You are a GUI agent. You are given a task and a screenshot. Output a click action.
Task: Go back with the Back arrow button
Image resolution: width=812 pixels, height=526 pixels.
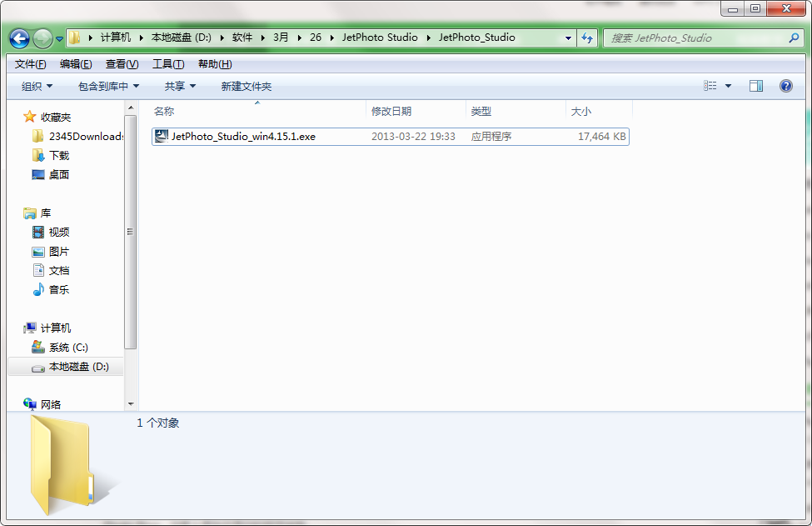[x=19, y=38]
